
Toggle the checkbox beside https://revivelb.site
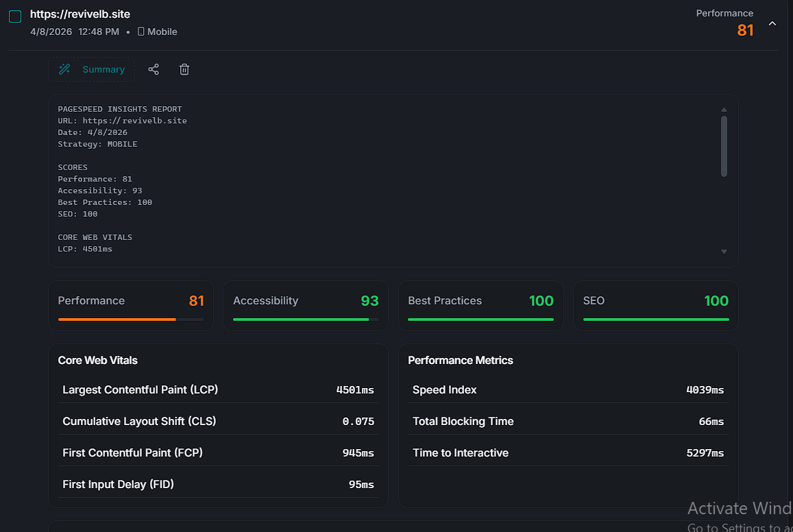14,15
